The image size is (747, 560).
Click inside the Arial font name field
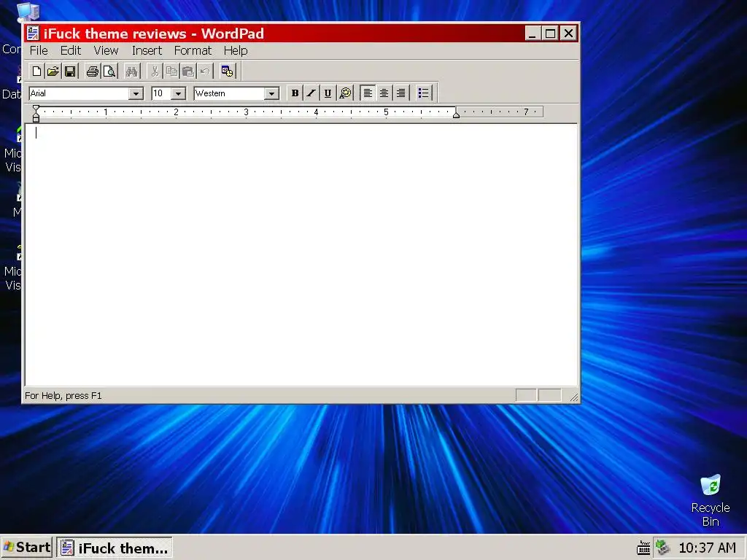tap(79, 93)
